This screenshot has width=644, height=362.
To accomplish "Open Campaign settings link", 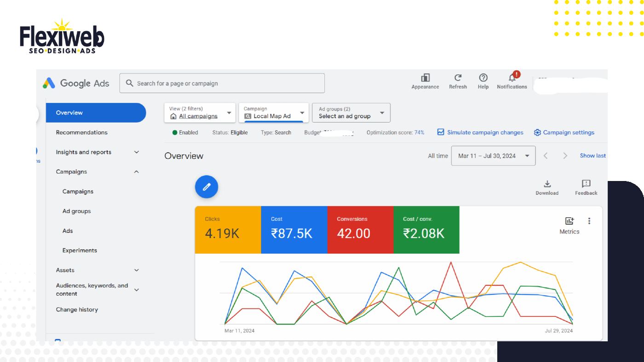I will coord(564,132).
